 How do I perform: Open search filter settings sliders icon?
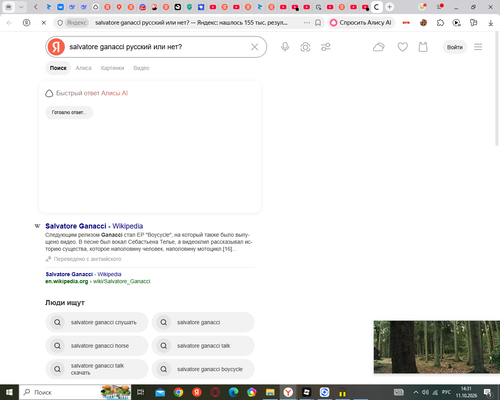click(x=326, y=47)
